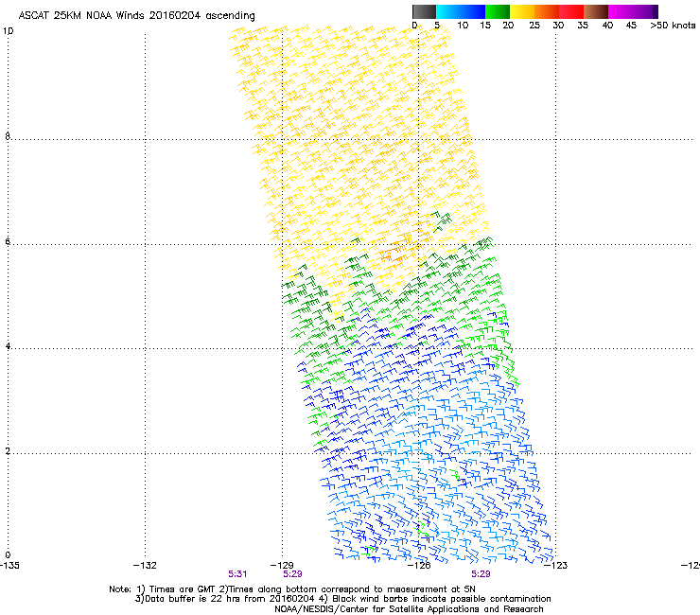
Task: Click the NOAA/NESDIS credit line
Action: coord(409,609)
